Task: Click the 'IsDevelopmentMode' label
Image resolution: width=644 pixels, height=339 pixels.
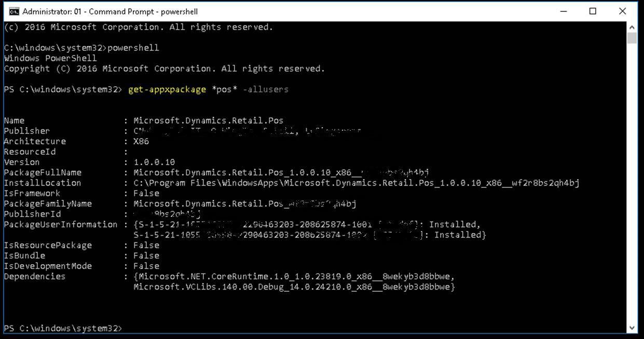Action: [x=48, y=266]
